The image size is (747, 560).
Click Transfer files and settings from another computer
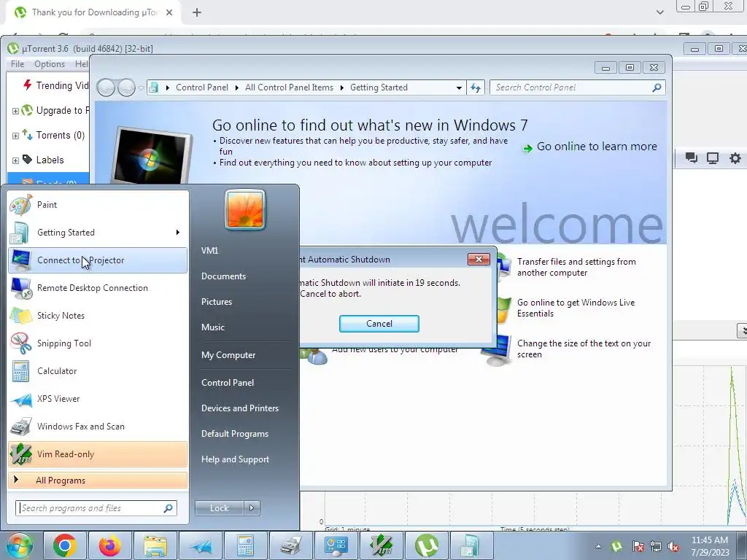coord(576,267)
